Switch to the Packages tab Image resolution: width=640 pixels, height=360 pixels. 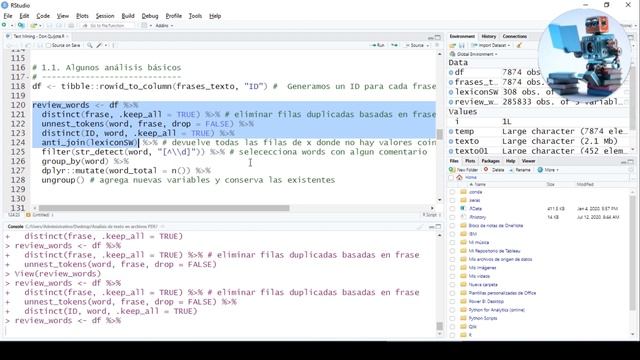point(490,161)
